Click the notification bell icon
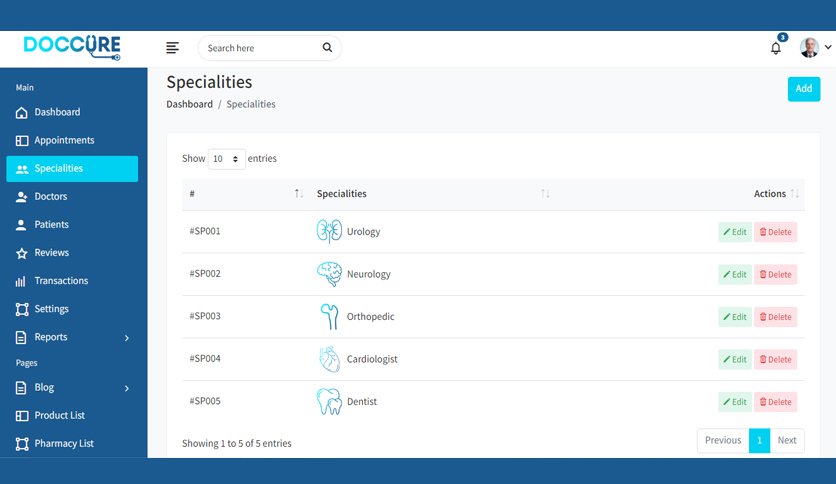 click(x=776, y=48)
